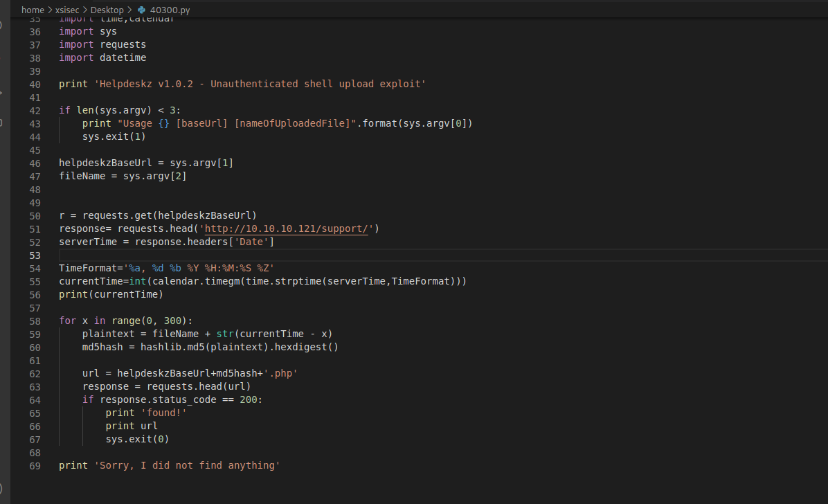This screenshot has width=828, height=504.
Task: Click the TimeFormat '%a, %d %b %Y' string
Action: pyautogui.click(x=199, y=269)
